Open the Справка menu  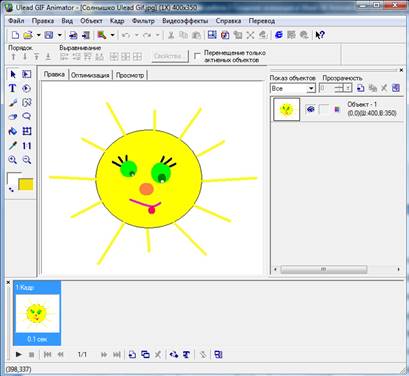pos(228,21)
